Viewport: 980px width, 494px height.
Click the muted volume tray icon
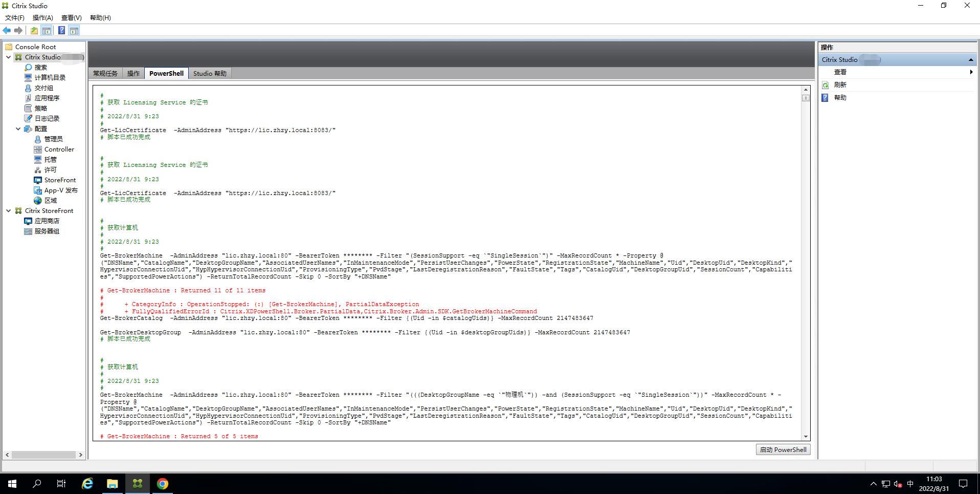pos(897,484)
